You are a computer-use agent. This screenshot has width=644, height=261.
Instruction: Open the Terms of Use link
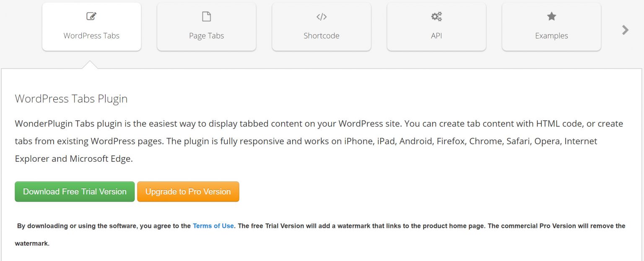pos(213,226)
